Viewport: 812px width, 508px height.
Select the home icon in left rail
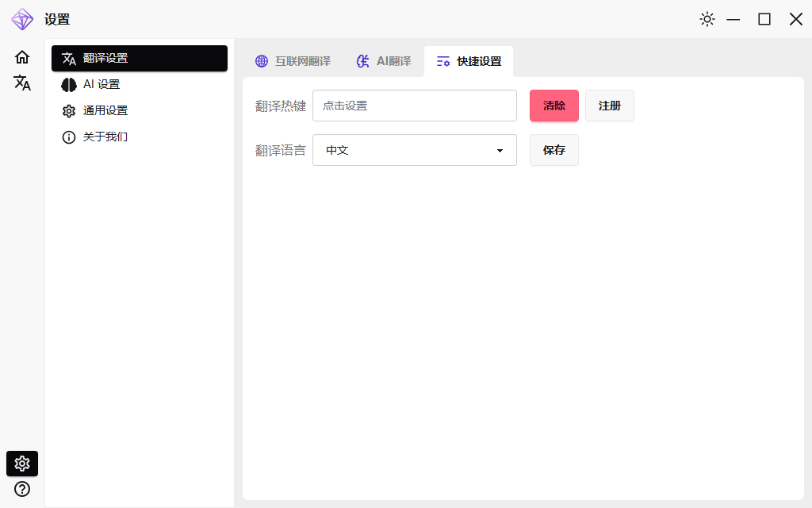pos(22,57)
